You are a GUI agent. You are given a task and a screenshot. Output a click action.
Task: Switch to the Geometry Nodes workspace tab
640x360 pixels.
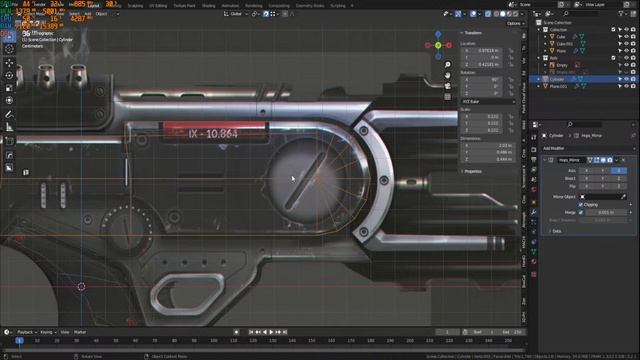click(310, 6)
